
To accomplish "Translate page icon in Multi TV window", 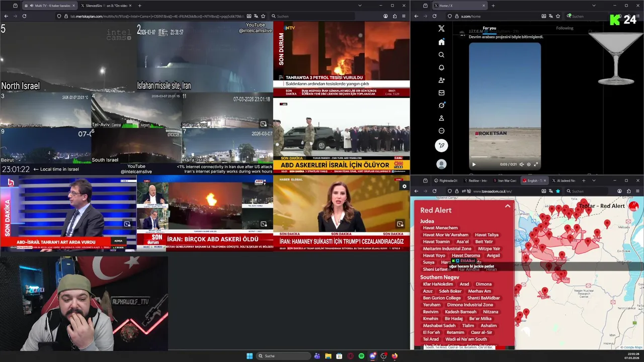I will point(256,16).
